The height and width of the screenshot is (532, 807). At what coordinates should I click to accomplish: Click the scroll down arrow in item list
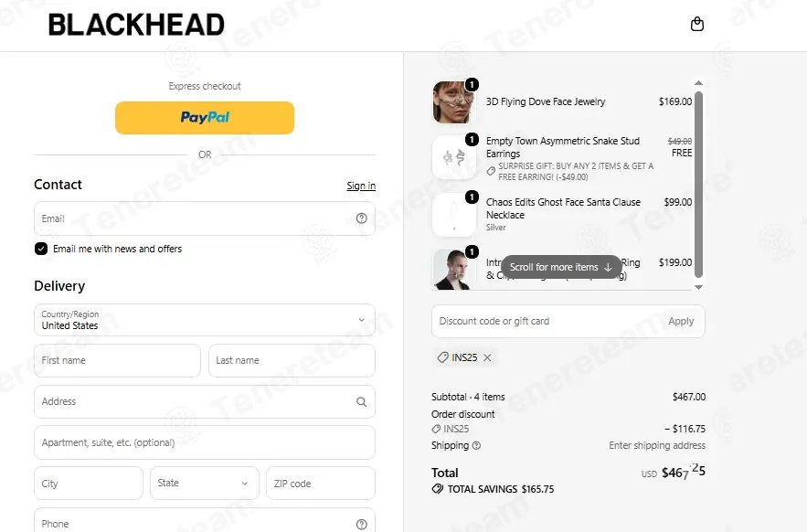coord(698,287)
